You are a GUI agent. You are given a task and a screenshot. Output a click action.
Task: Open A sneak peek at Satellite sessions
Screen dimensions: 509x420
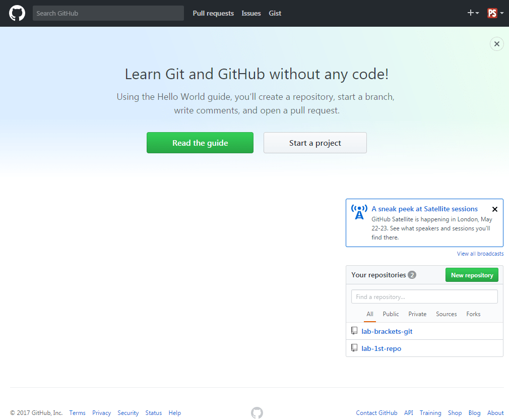point(425,209)
